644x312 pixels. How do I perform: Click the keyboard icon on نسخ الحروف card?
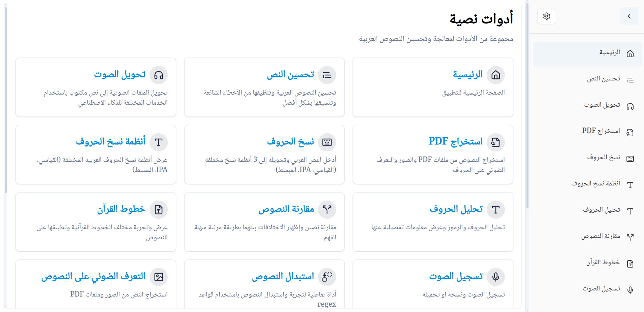tap(327, 142)
